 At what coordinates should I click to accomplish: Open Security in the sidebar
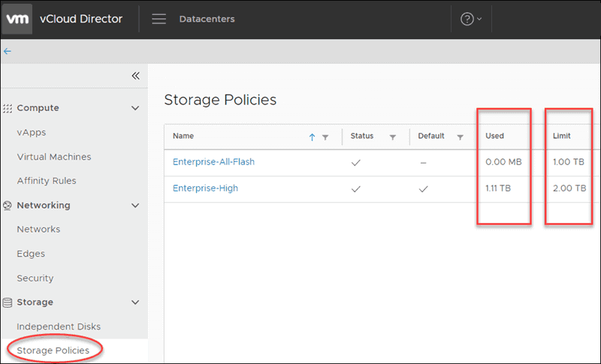click(x=35, y=278)
